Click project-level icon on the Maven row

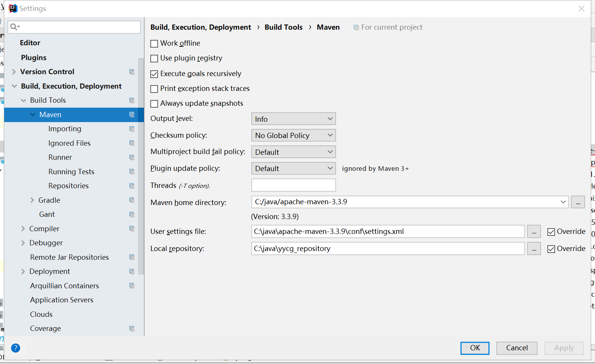click(x=132, y=114)
